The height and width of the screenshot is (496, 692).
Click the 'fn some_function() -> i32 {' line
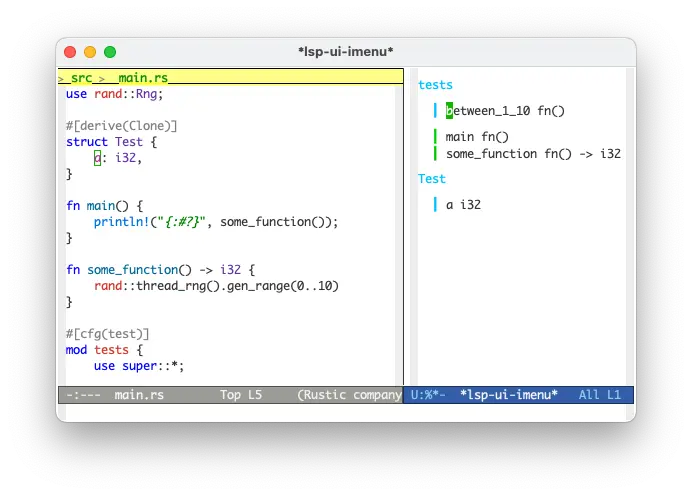click(x=160, y=270)
